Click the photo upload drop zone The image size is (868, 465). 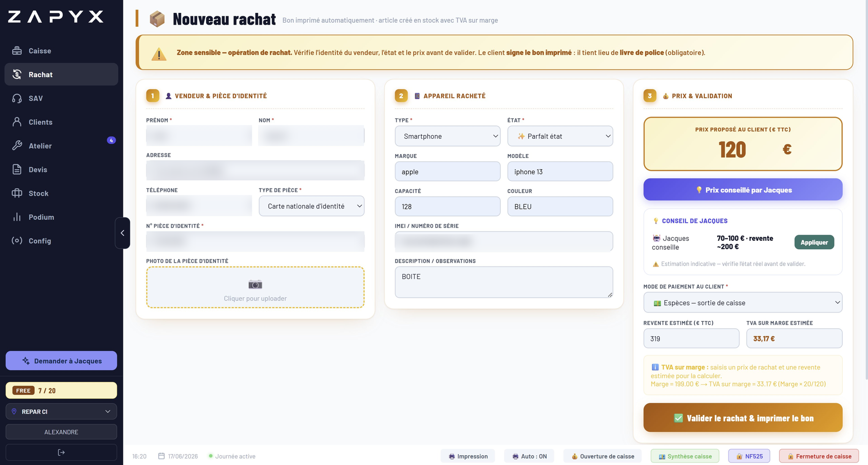[255, 287]
